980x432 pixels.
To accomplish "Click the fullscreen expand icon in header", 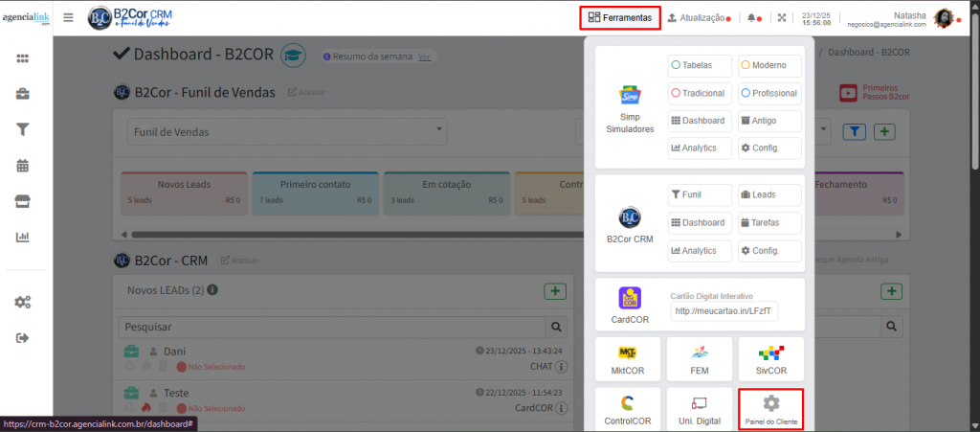I will (782, 17).
